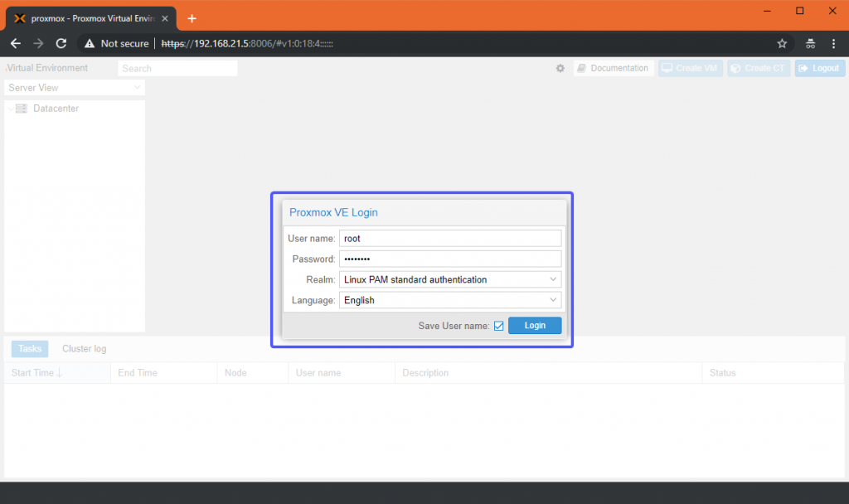Viewport: 849px width, 504px height.
Task: Click the Login button
Action: coord(535,325)
